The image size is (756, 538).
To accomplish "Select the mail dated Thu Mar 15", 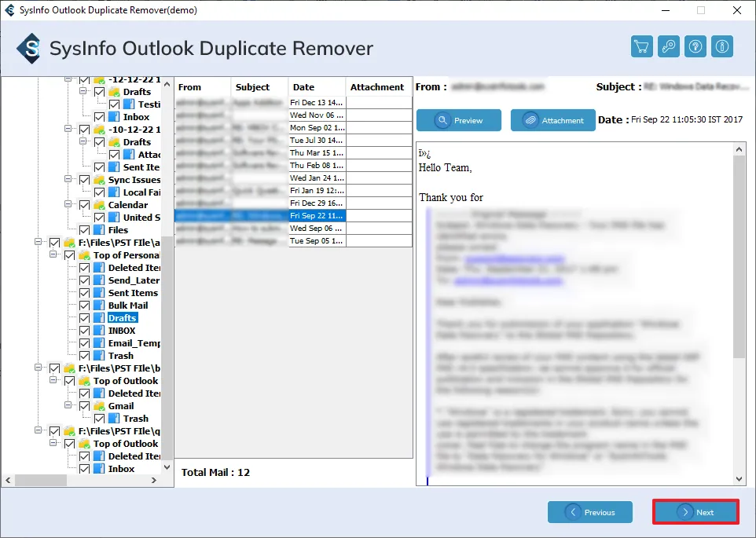I will (x=293, y=152).
